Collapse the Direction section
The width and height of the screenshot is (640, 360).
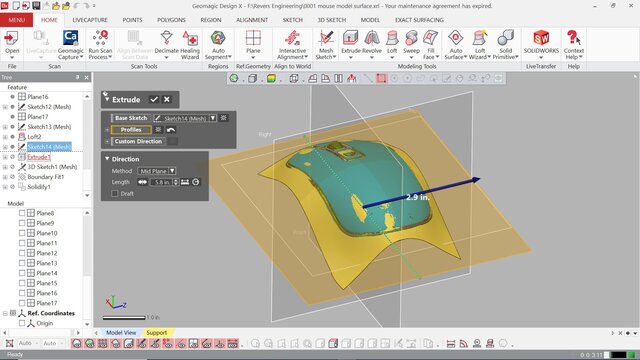107,159
